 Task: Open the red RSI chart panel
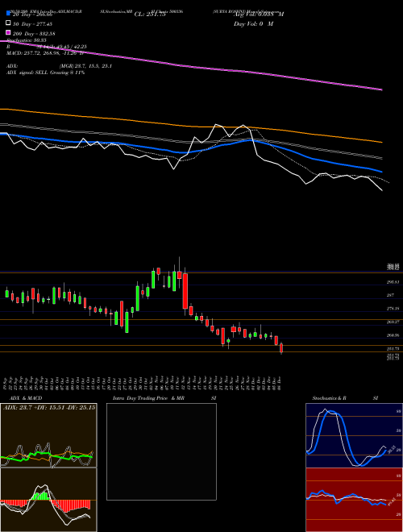(354, 500)
